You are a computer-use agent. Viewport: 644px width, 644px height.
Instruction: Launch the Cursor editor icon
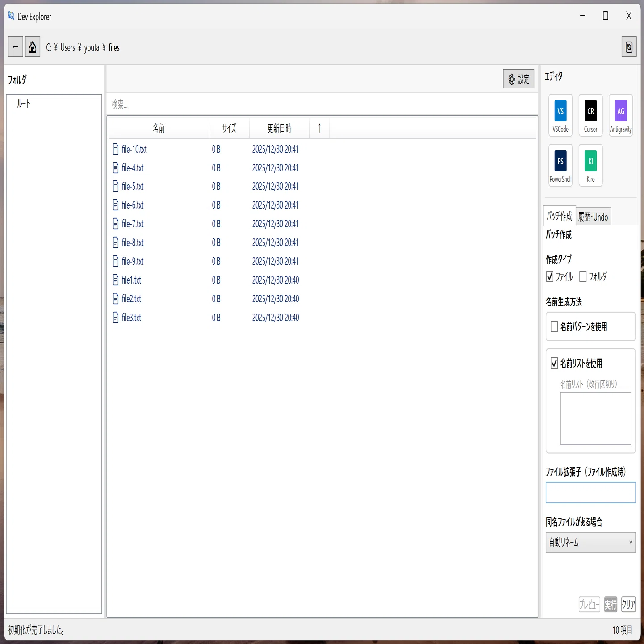[x=590, y=115]
